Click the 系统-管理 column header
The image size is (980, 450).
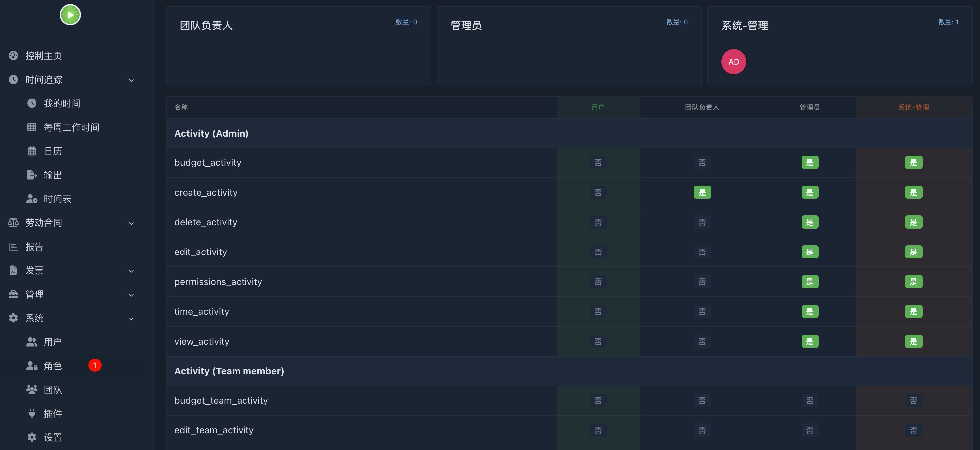(913, 108)
